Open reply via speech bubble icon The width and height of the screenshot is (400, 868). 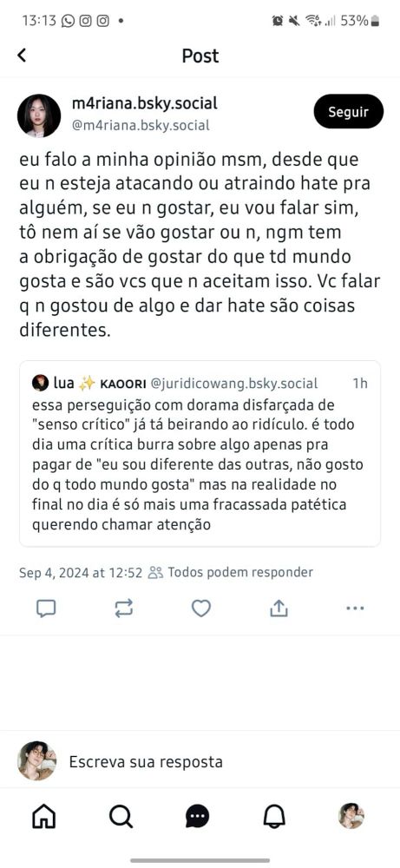(46, 609)
